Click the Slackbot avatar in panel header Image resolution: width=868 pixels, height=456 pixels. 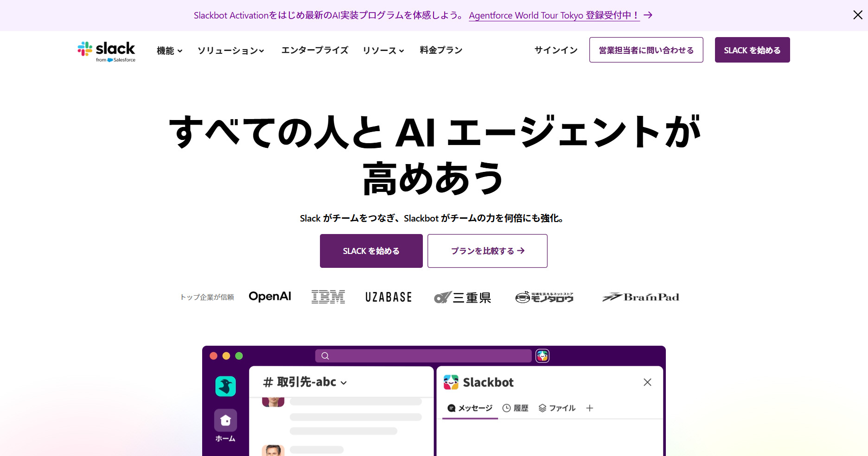pos(451,382)
